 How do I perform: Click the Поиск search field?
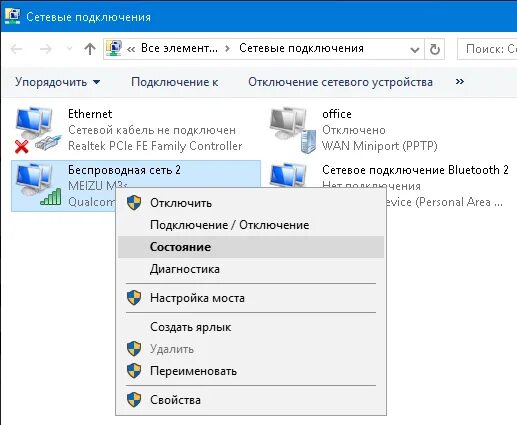click(x=487, y=49)
